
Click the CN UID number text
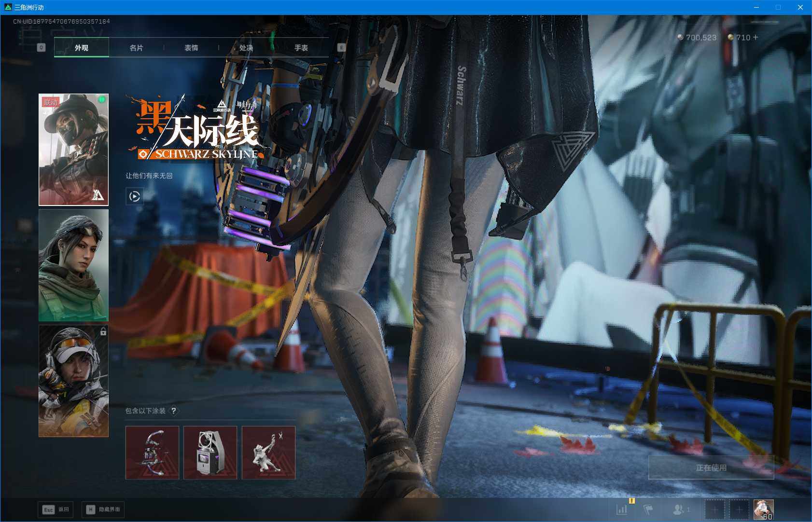coord(61,21)
